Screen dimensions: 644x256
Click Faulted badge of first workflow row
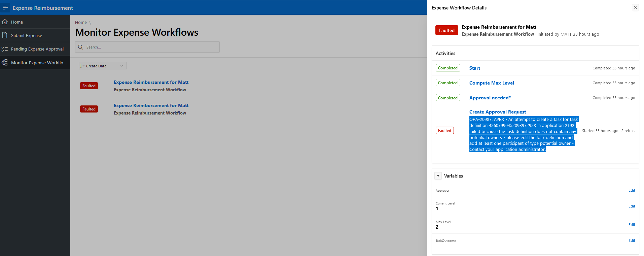[x=89, y=86]
